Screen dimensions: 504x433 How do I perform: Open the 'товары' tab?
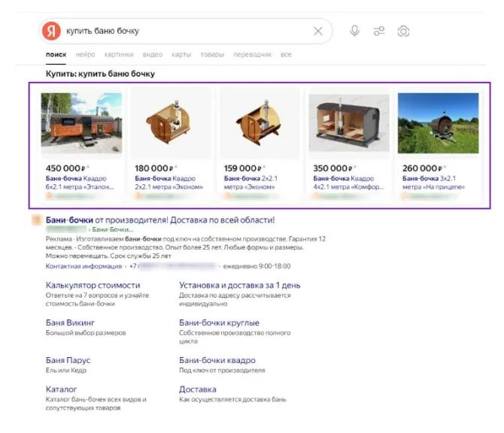tap(212, 55)
